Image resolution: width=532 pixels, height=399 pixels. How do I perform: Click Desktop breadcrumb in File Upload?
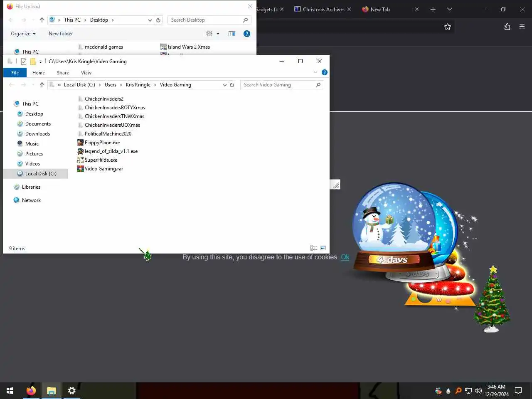click(x=99, y=20)
